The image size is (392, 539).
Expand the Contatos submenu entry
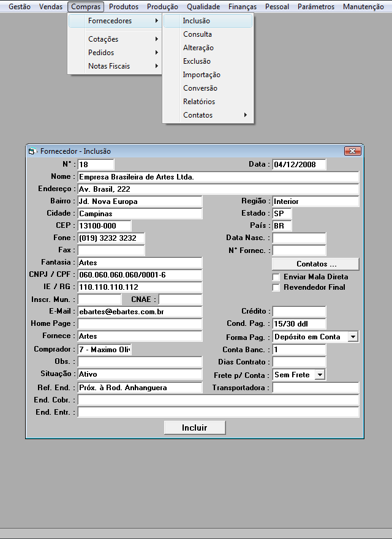pyautogui.click(x=208, y=115)
